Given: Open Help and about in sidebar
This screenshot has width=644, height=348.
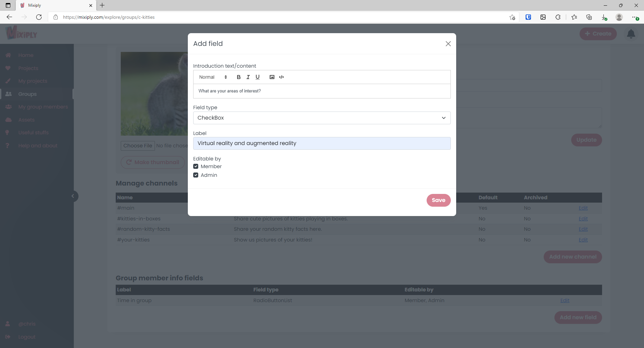Looking at the screenshot, I should (38, 146).
